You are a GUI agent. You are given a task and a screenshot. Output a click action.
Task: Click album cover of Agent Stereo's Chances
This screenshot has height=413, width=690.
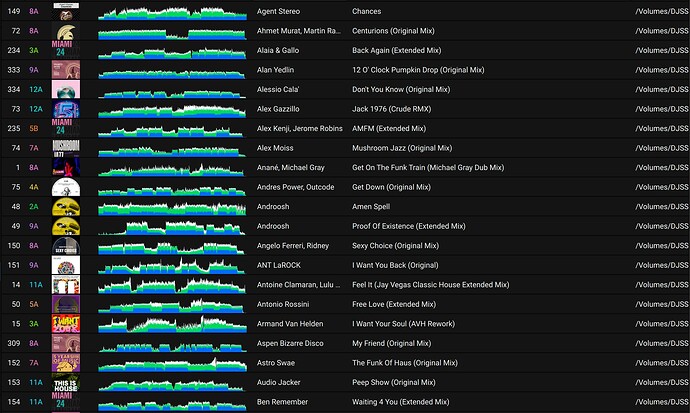[67, 11]
